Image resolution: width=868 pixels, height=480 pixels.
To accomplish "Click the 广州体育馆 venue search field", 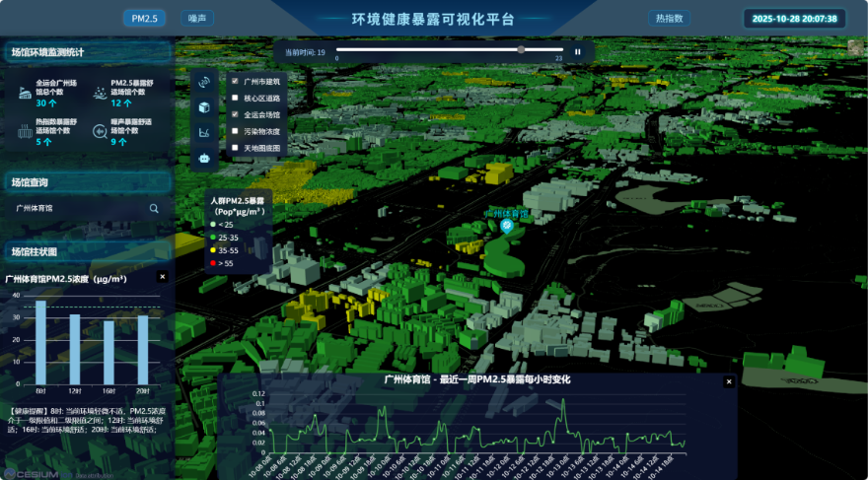I will click(x=79, y=209).
